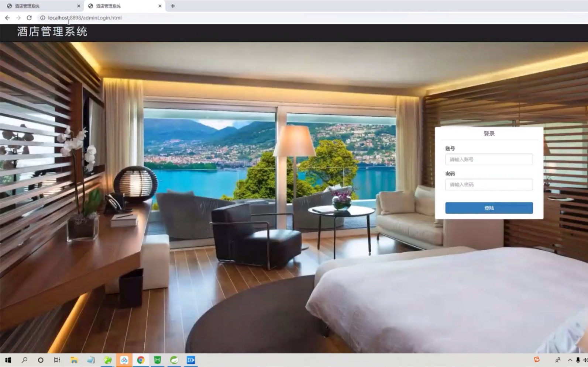The width and height of the screenshot is (588, 367).
Task: Open the green leaf Spring app on taskbar
Action: [174, 360]
